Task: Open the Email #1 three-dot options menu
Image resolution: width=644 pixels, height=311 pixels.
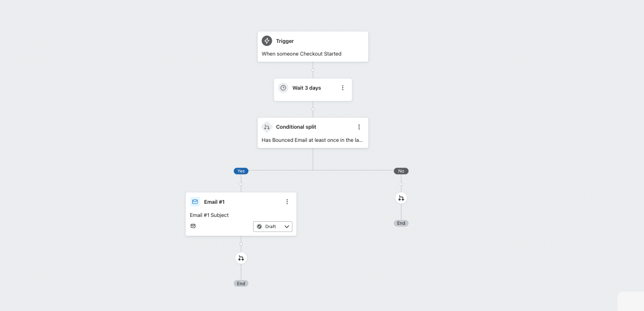Action: (x=287, y=202)
